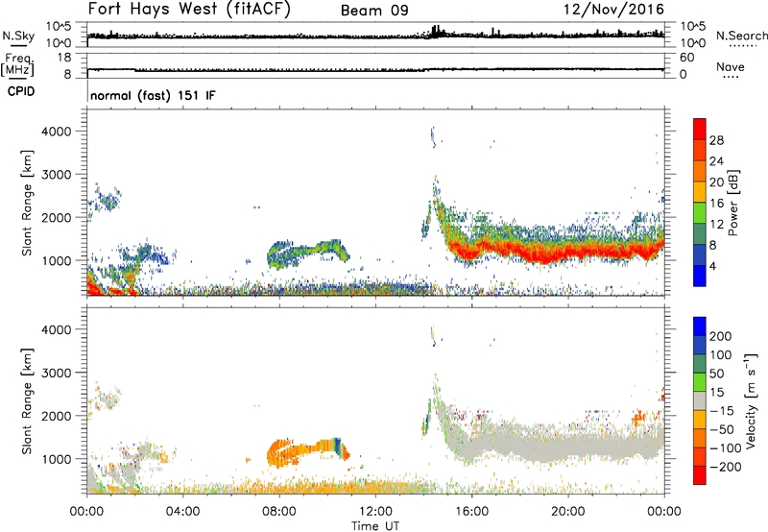The height and width of the screenshot is (532, 768).
Task: Click the '-50' label on Velocity colorbar
Action: 722,429
